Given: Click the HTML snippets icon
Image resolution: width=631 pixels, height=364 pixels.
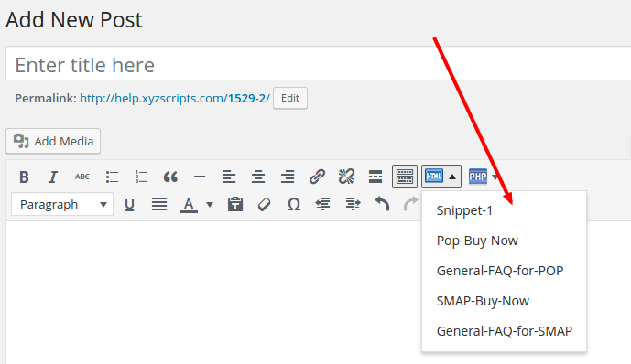Looking at the screenshot, I should pos(434,177).
